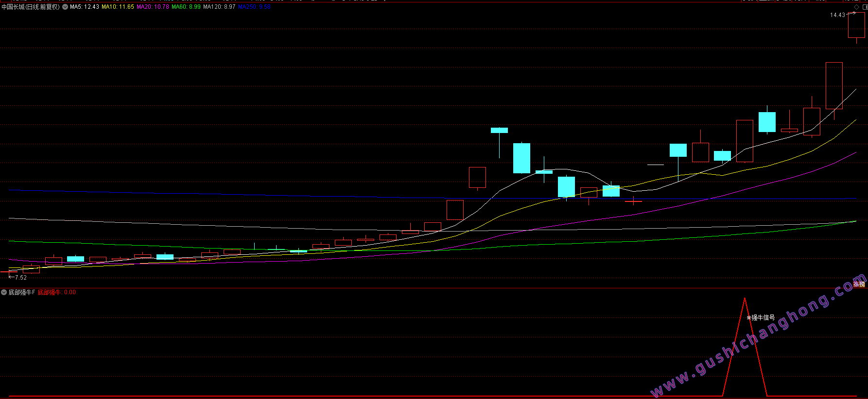868x399 pixels.
Task: Select the 中国长城(日线.前复权) chart title
Action: click(31, 7)
